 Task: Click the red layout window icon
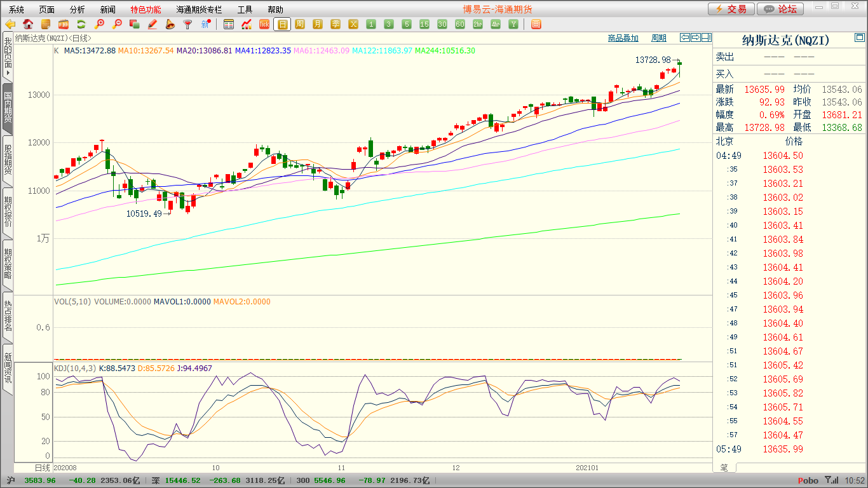(x=536, y=24)
